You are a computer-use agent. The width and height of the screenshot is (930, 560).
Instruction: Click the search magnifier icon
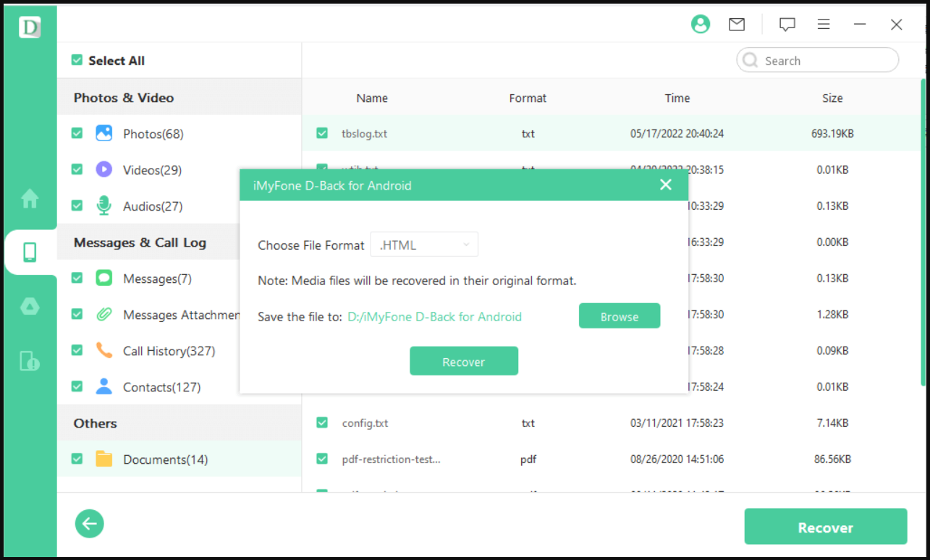tap(751, 61)
